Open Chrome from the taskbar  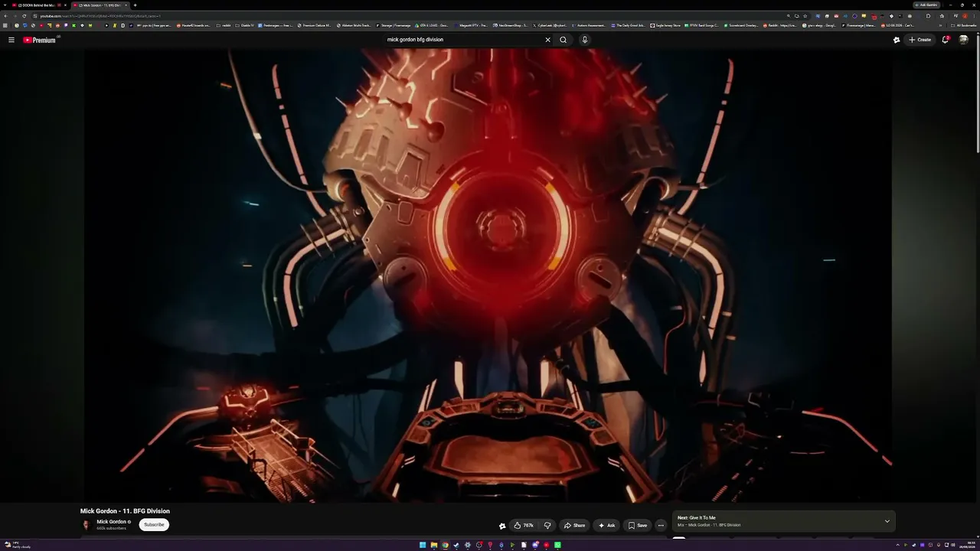tap(446, 545)
